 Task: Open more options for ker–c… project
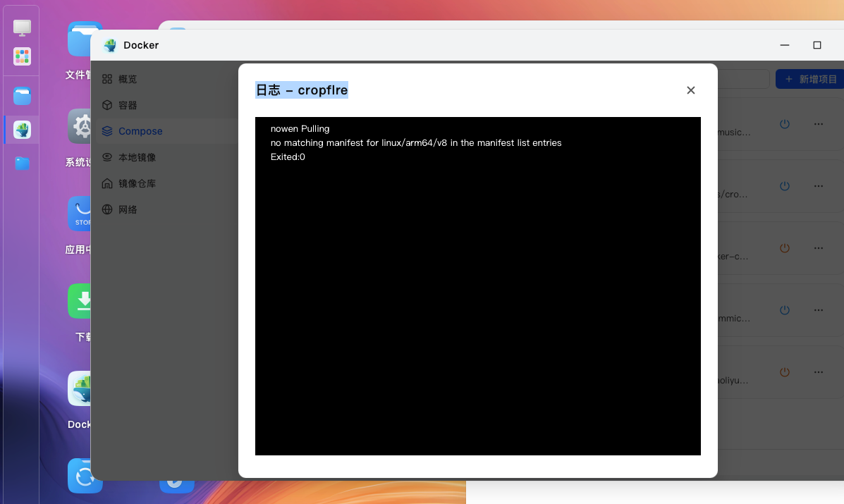(819, 248)
